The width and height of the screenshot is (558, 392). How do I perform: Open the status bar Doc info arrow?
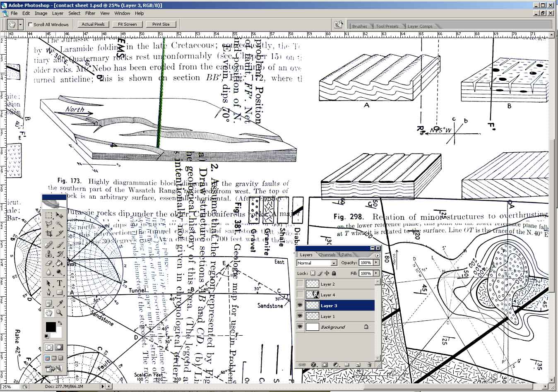point(103,387)
